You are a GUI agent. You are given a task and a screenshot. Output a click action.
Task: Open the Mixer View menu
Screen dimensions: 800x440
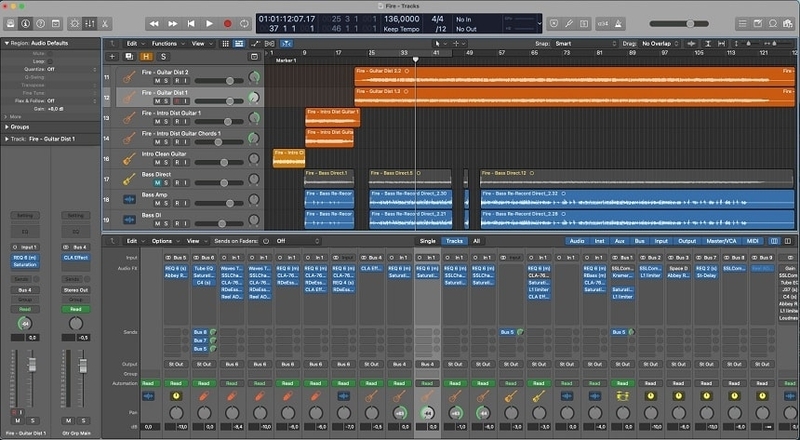pyautogui.click(x=196, y=241)
